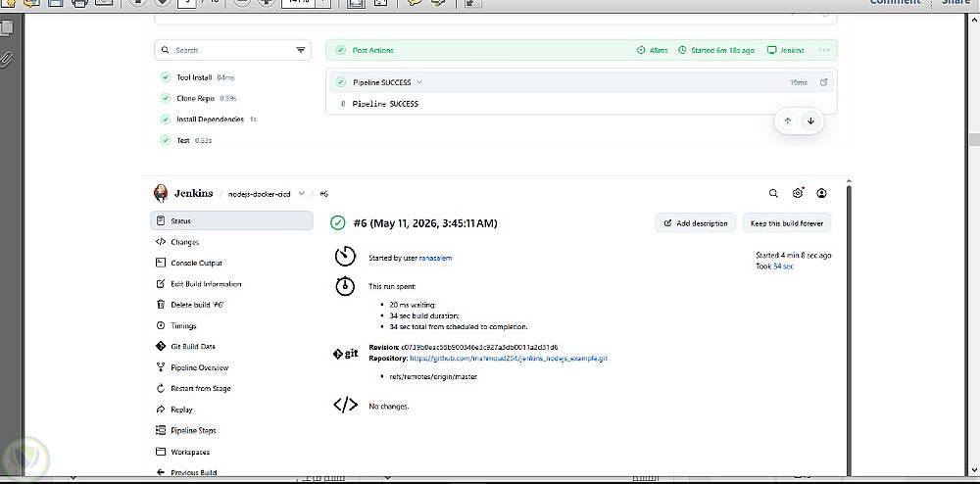Viewport: 980px width, 484px height.
Task: Open the attachments paperclip panel icon
Action: pyautogui.click(x=7, y=60)
